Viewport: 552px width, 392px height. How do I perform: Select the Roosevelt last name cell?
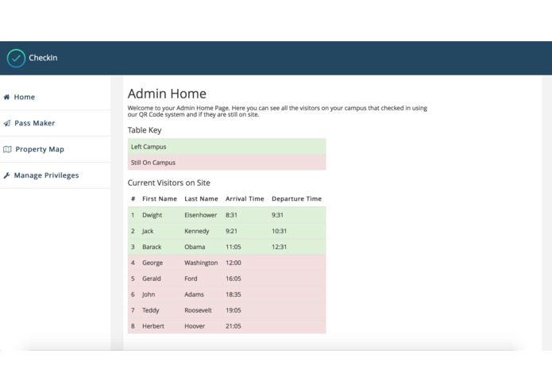point(199,310)
